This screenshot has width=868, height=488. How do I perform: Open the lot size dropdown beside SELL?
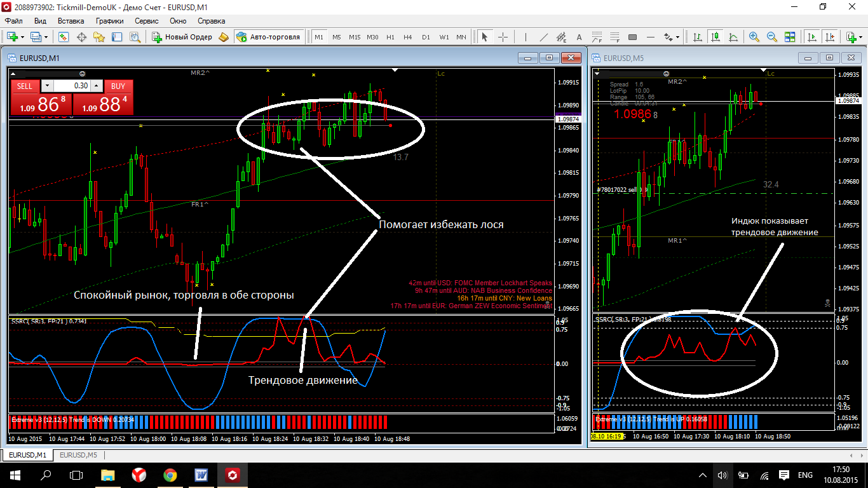[46, 86]
